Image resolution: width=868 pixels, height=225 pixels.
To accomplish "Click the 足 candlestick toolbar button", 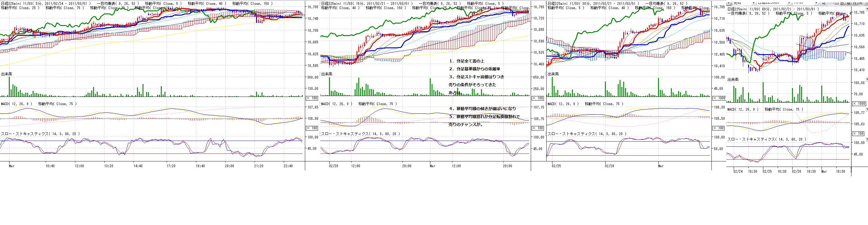I will (824, 3).
